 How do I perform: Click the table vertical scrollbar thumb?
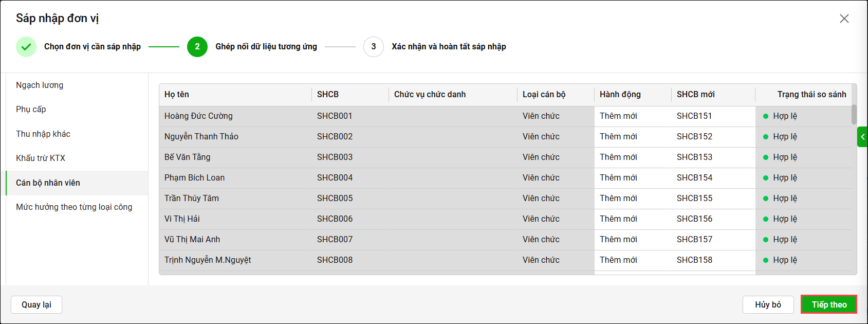click(854, 115)
